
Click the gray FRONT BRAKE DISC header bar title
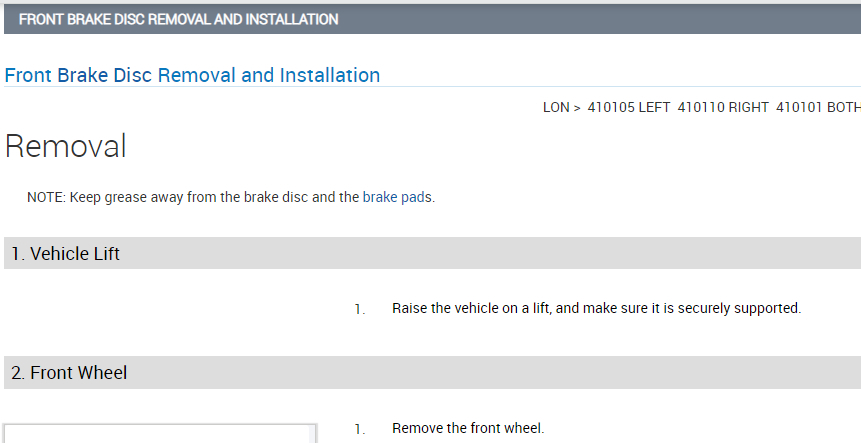[179, 19]
